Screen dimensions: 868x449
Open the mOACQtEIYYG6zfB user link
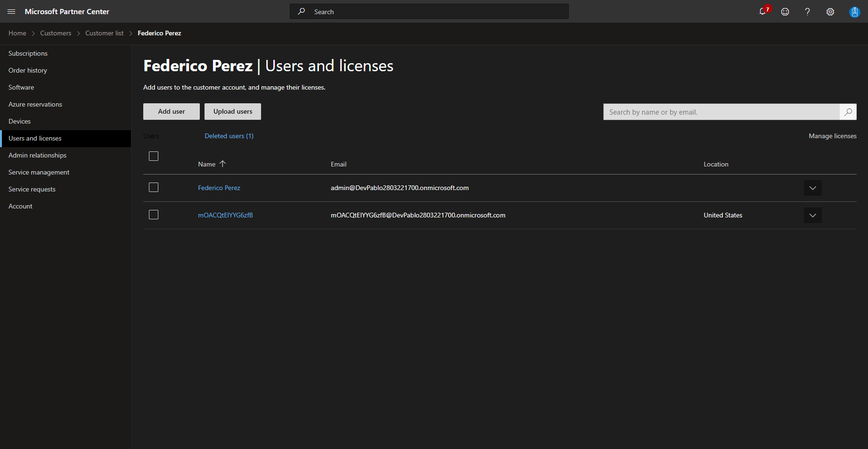point(225,215)
